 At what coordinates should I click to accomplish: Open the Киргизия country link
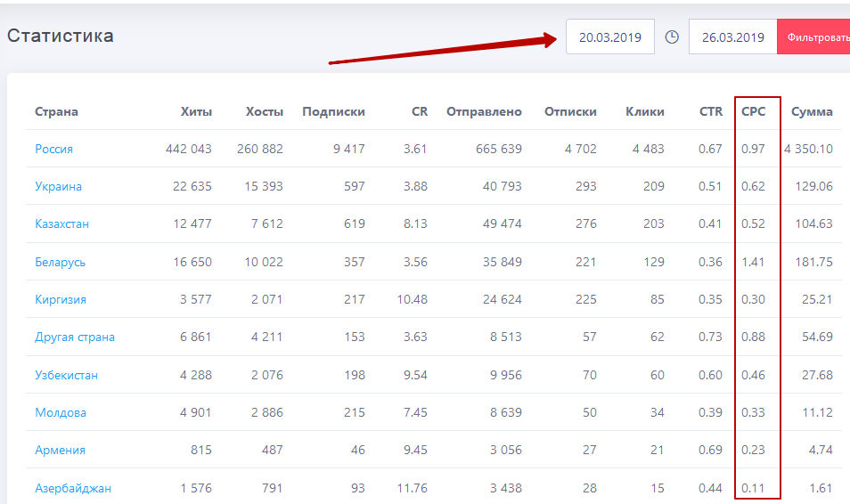coord(61,299)
